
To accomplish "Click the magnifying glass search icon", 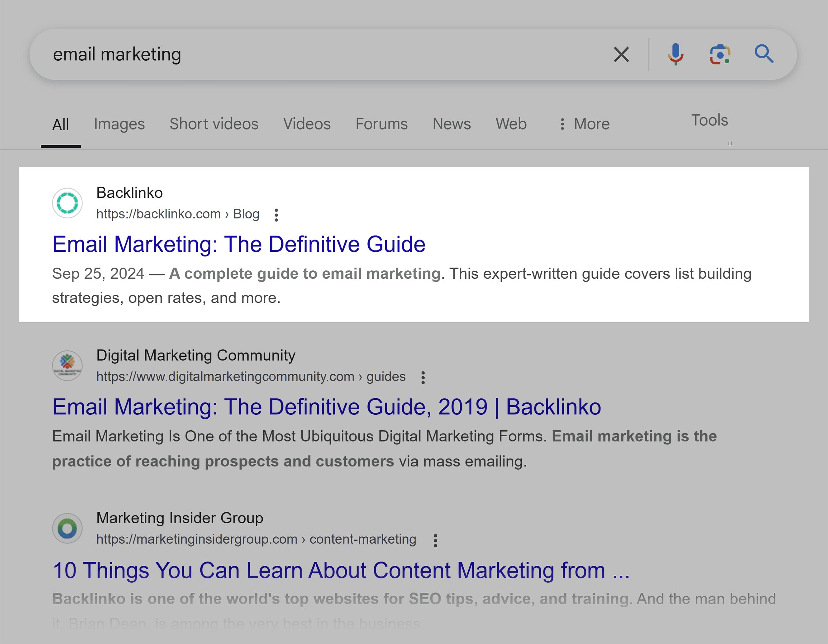I will coord(763,54).
